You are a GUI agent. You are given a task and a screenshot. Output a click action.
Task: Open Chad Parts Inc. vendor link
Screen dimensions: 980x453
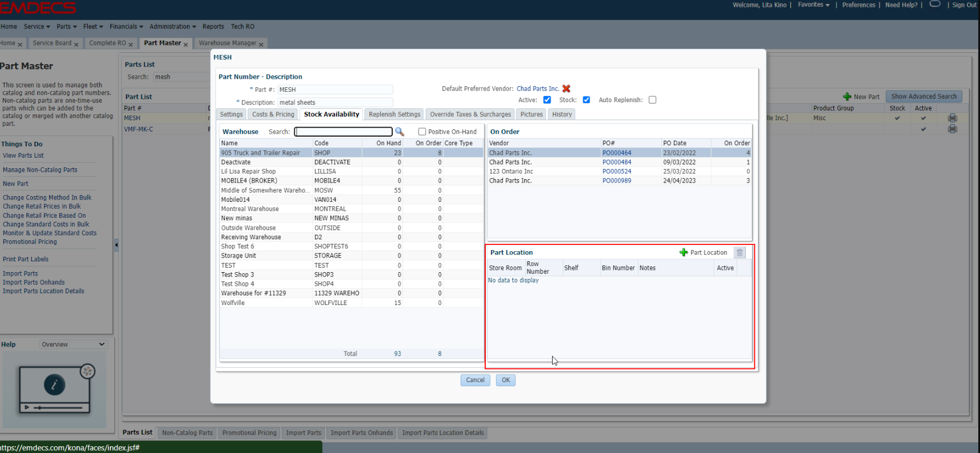538,88
